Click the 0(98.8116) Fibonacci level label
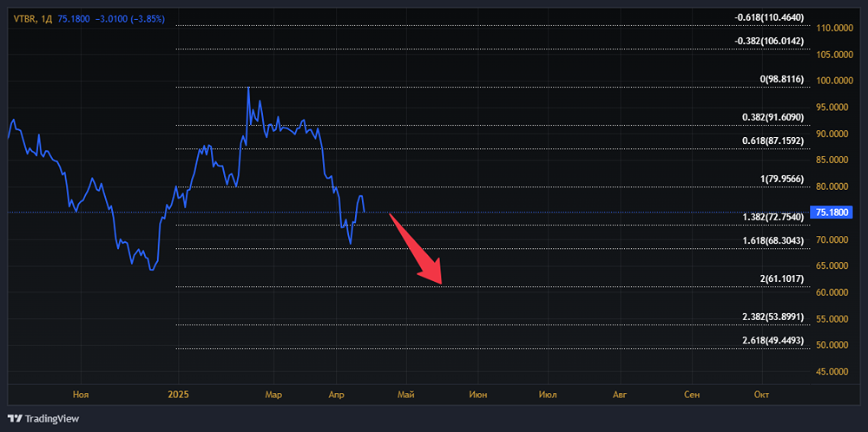 782,80
